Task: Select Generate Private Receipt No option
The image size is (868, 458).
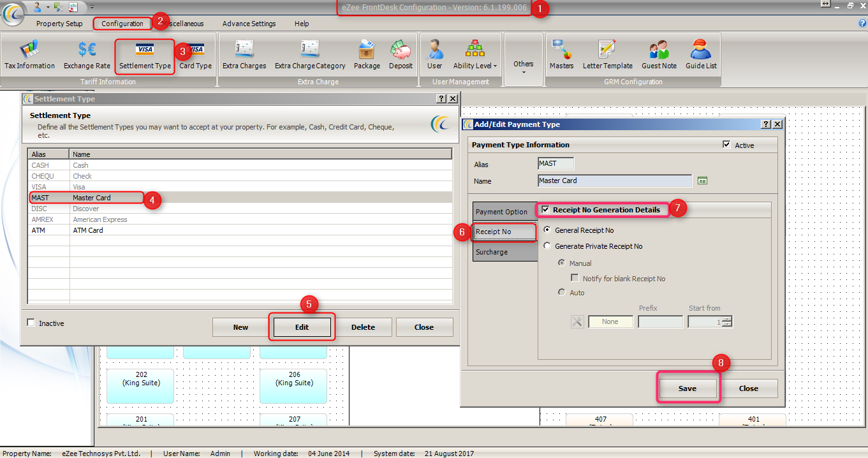Action: [x=547, y=246]
